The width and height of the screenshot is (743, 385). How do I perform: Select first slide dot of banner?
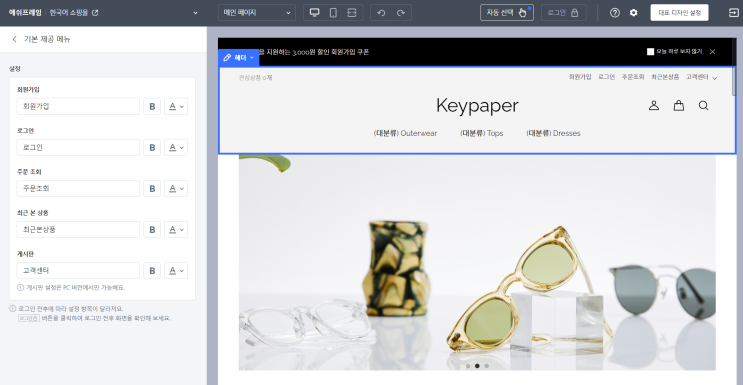[x=468, y=366]
